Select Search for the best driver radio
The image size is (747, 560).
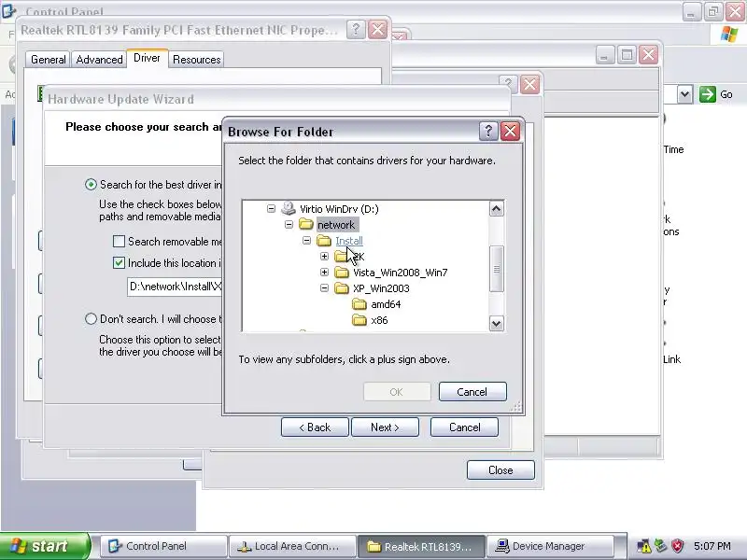point(91,184)
